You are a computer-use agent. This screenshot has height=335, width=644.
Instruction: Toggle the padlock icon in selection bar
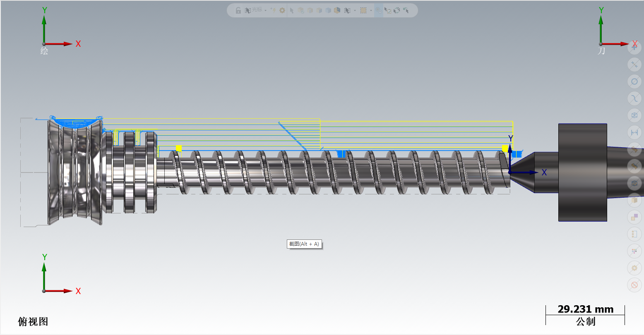point(238,10)
